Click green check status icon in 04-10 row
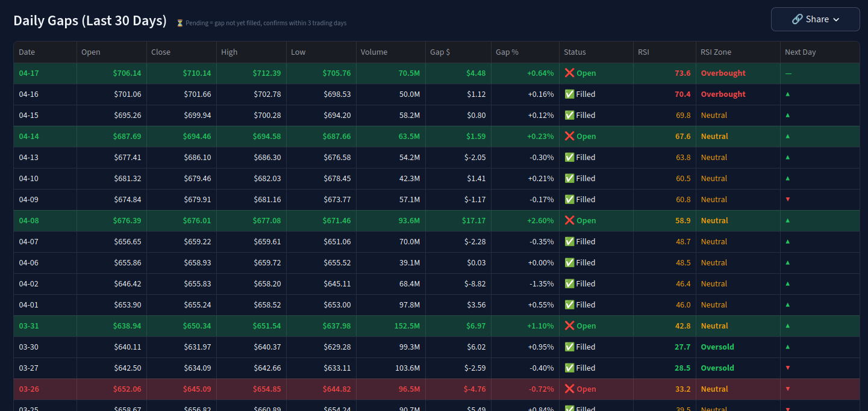This screenshot has width=868, height=411. (x=569, y=178)
